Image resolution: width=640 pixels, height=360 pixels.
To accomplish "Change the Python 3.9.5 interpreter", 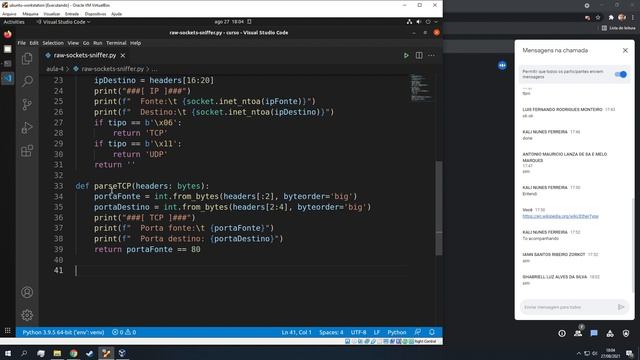I will click(63, 332).
